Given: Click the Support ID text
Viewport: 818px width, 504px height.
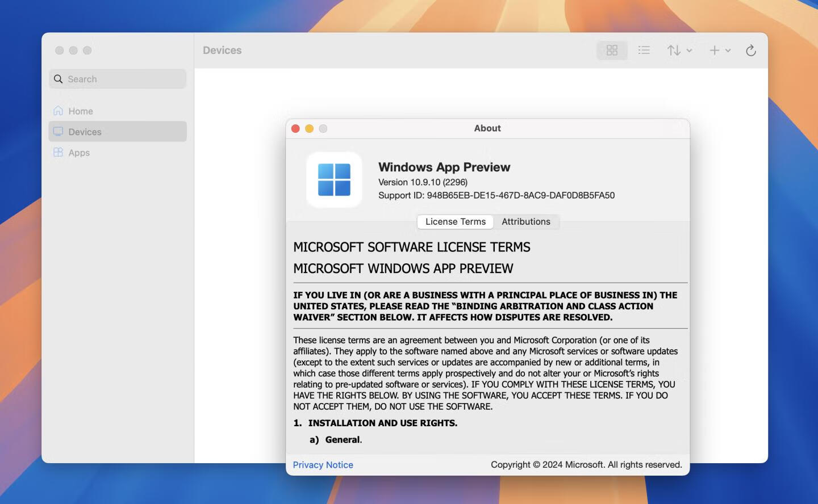Looking at the screenshot, I should pos(496,195).
